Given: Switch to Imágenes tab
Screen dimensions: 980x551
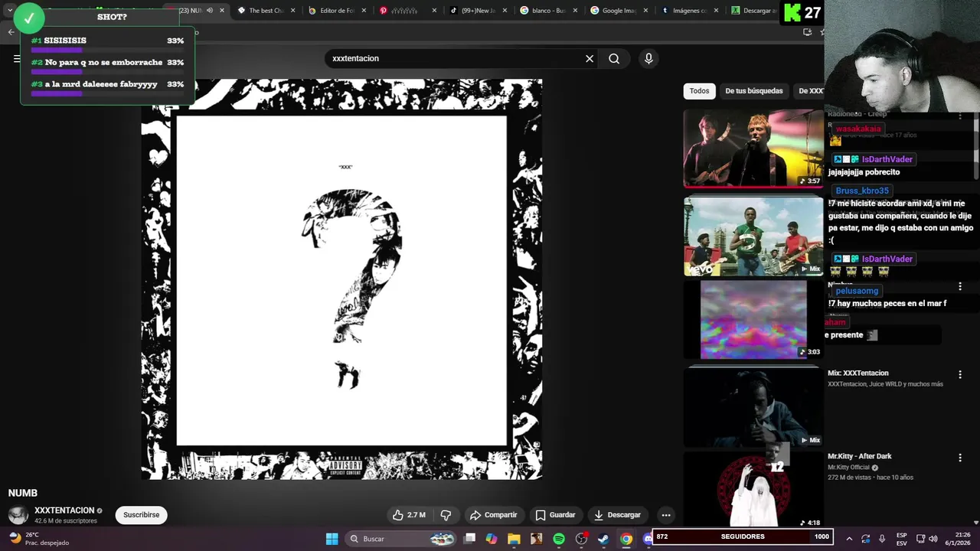Looking at the screenshot, I should click(x=690, y=11).
